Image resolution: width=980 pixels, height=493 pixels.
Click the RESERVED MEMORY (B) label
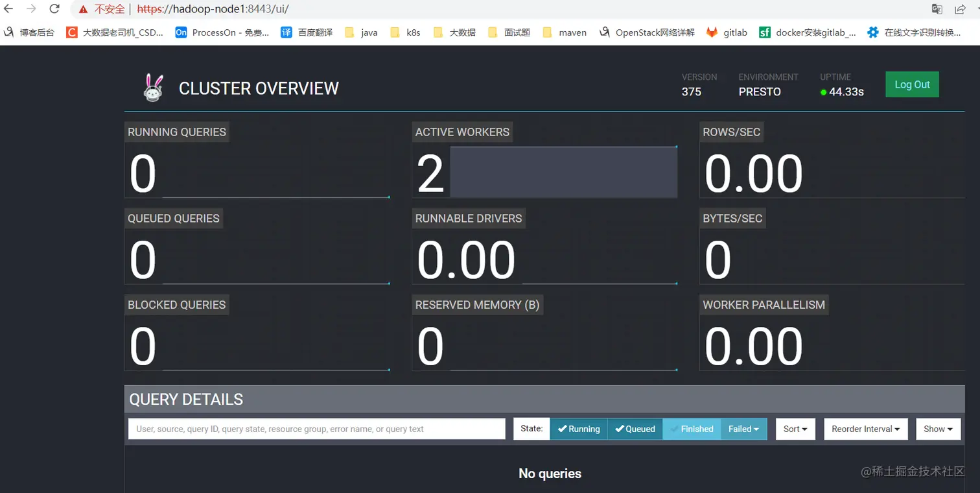click(478, 304)
